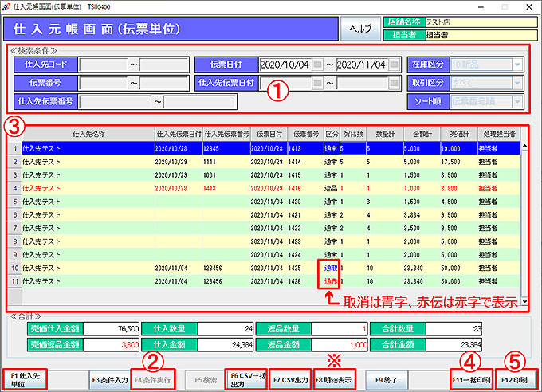Viewport: 542px width, 392px height.
Task: Click the scroll down arrow of the table
Action: [524, 301]
